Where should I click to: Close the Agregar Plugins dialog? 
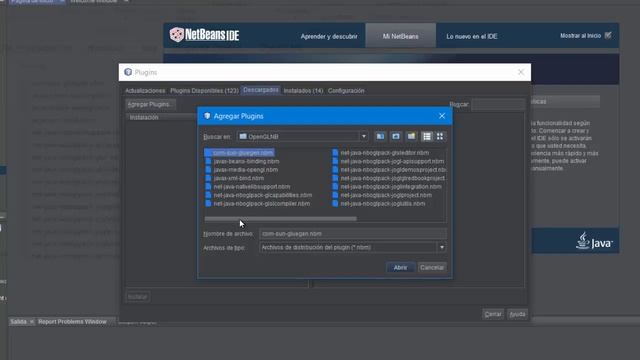pyautogui.click(x=442, y=116)
